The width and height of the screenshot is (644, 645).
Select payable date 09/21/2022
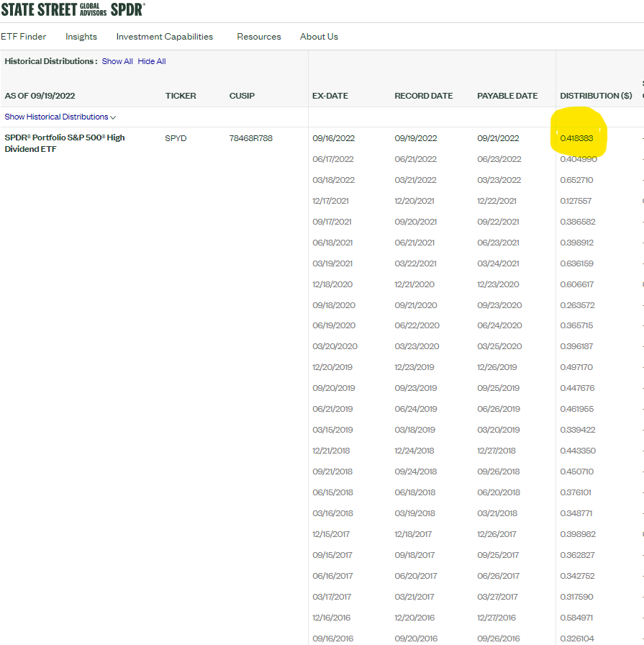click(x=498, y=138)
